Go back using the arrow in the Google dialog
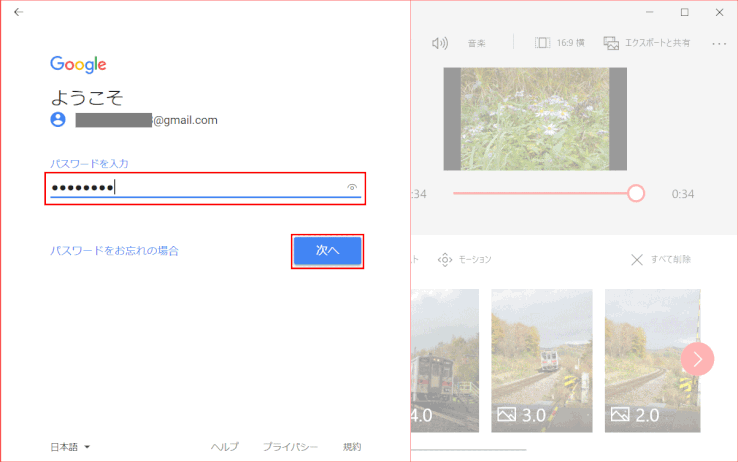Image resolution: width=738 pixels, height=462 pixels. pyautogui.click(x=18, y=12)
